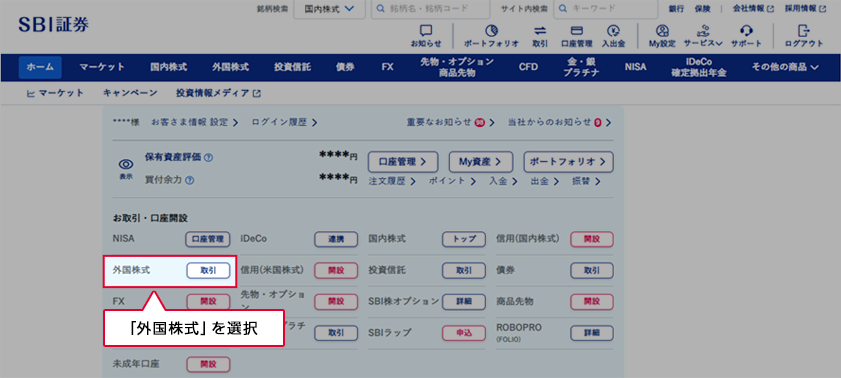This screenshot has width=841, height=378.
Task: Click 詳細 button for ROBOPRO
Action: coord(592,333)
